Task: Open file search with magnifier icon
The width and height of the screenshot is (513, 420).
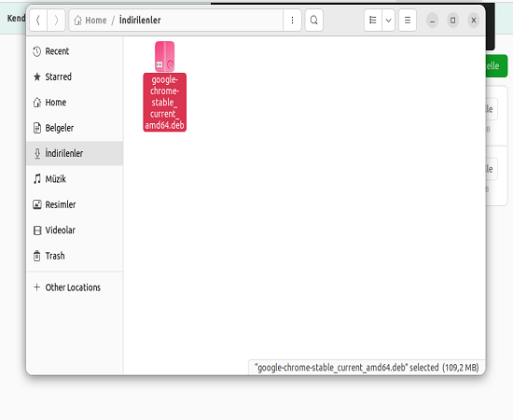Action: pos(314,21)
